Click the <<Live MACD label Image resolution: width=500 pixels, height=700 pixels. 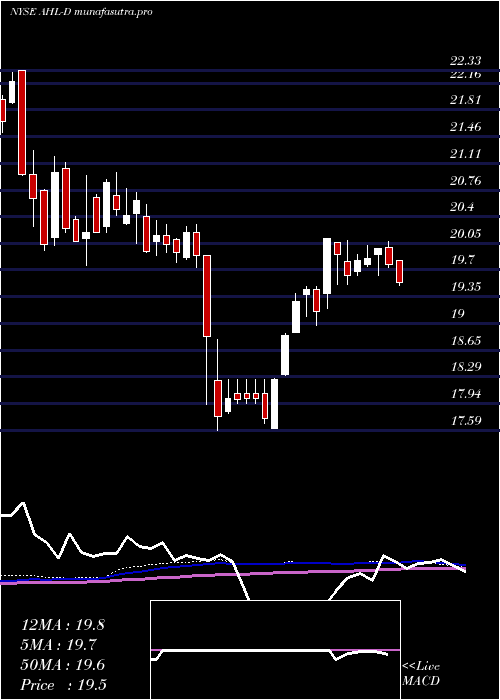tap(421, 674)
